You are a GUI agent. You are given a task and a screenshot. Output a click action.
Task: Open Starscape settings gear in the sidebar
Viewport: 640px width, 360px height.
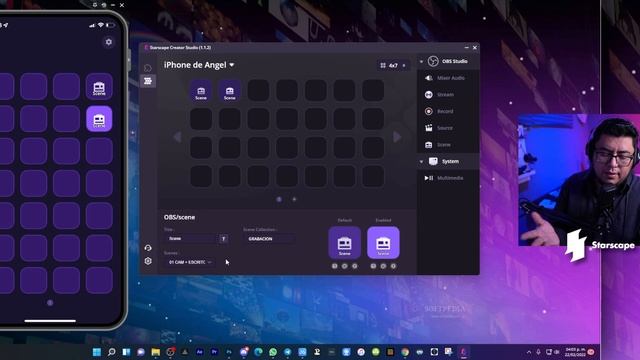click(148, 261)
